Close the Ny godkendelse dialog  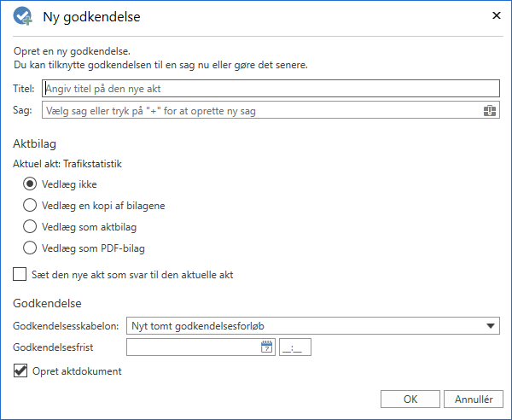click(x=495, y=15)
